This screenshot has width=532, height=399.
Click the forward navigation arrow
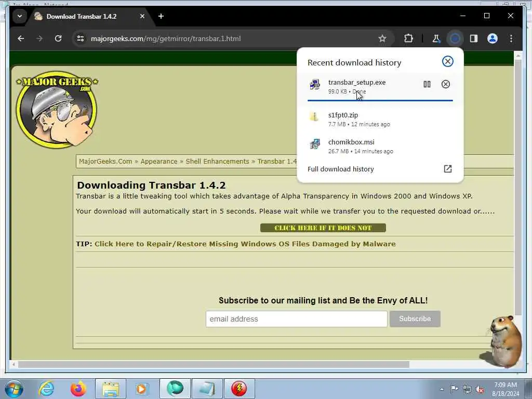(39, 38)
